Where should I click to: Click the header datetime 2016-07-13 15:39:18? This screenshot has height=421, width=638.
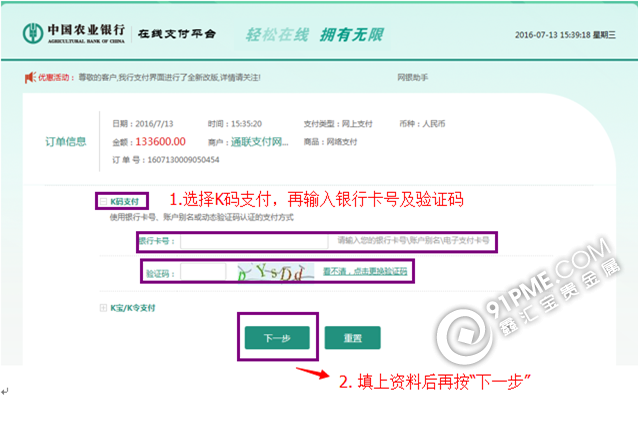point(565,35)
